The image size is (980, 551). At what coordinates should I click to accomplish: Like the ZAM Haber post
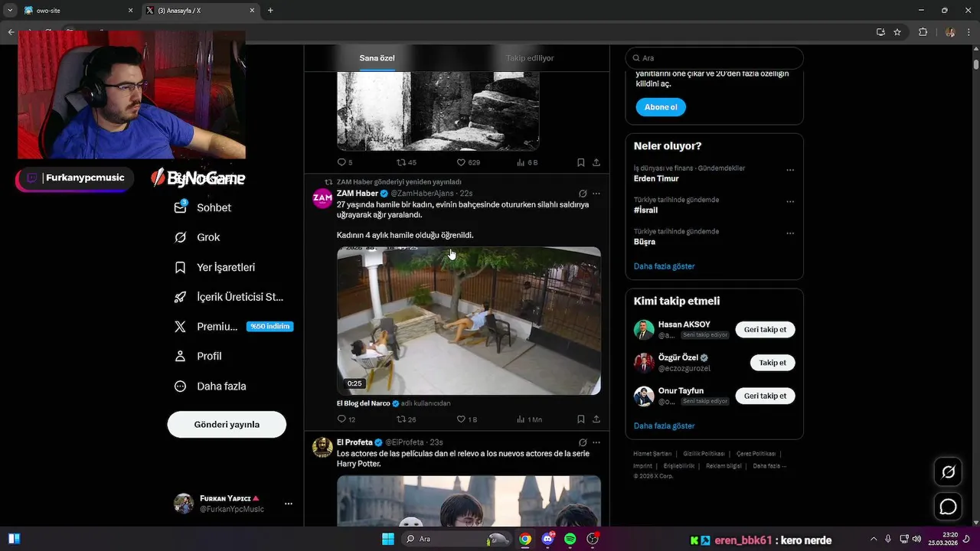(467, 419)
